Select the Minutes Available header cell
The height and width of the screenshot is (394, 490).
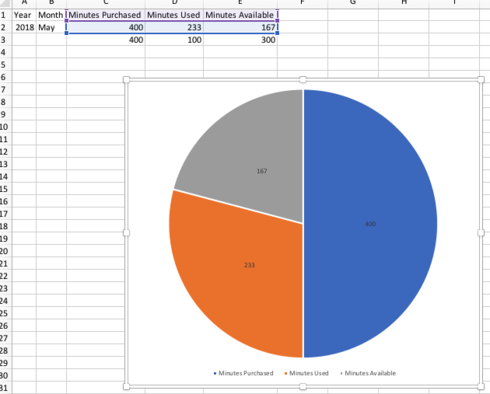[x=240, y=15]
